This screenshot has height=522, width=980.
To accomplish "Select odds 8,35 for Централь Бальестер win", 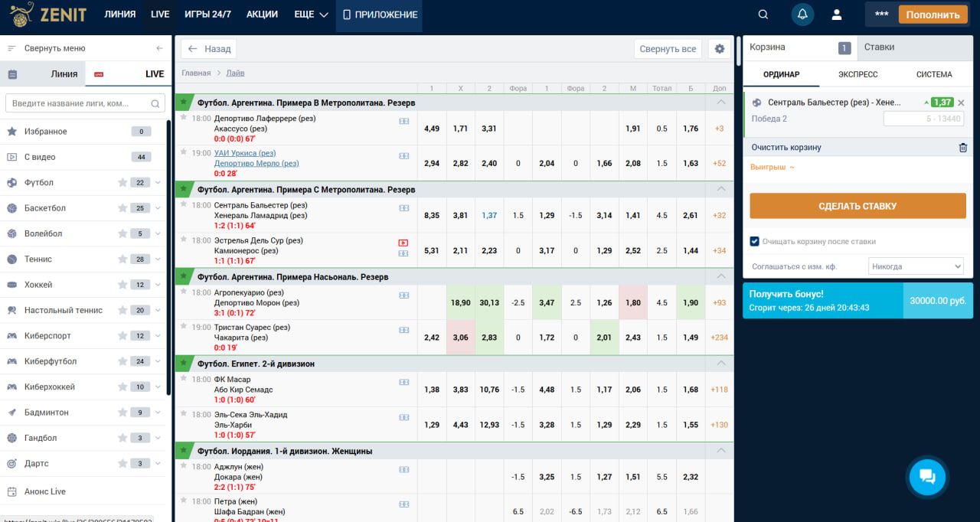I will click(432, 216).
